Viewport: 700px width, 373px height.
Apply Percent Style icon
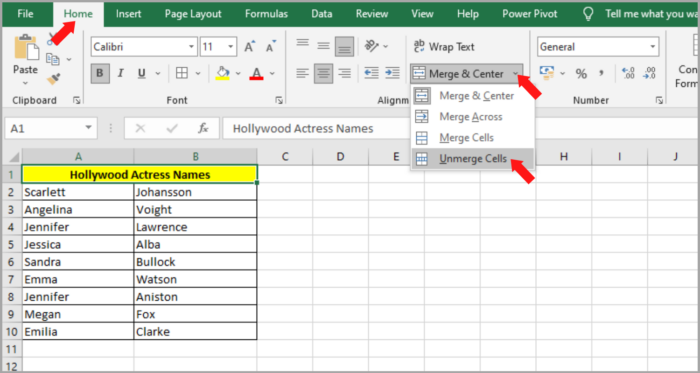pyautogui.click(x=581, y=74)
